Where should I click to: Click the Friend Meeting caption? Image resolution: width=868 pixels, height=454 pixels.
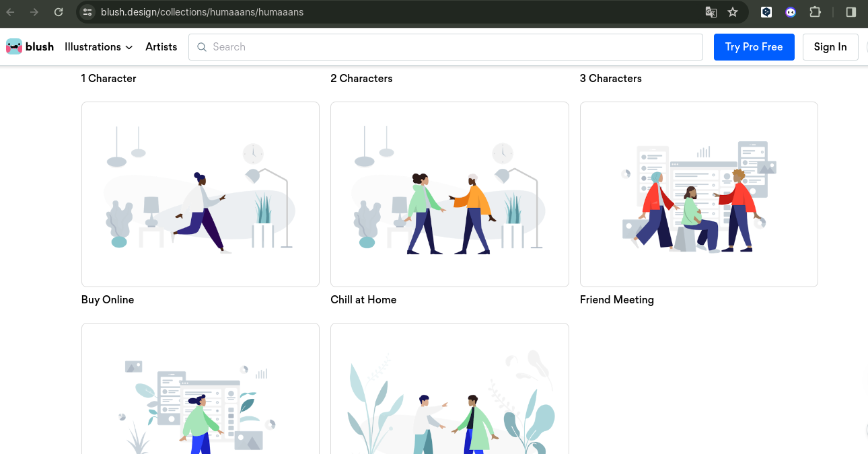[617, 300]
